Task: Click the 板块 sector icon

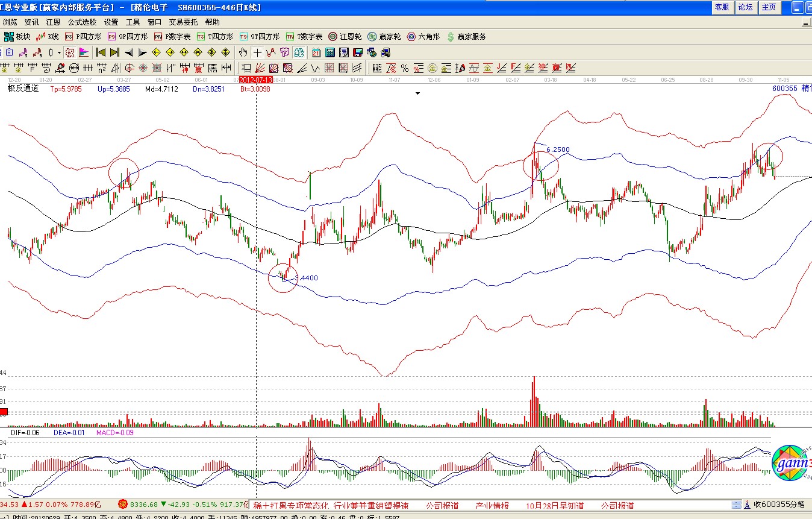Action: point(17,37)
